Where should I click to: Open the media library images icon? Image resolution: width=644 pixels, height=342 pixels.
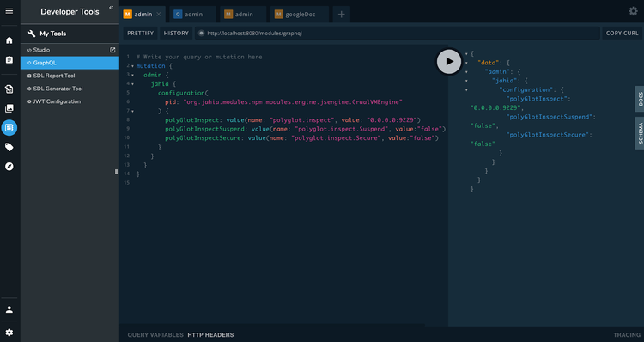(9, 108)
